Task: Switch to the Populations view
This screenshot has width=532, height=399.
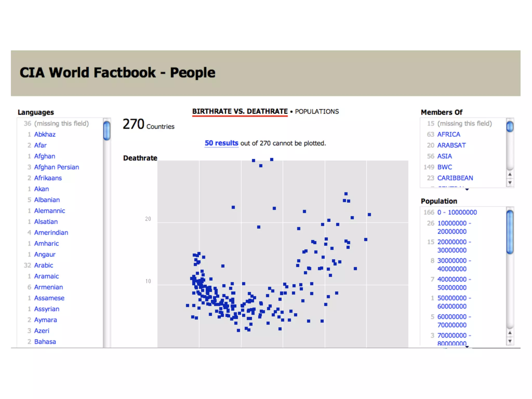Action: pyautogui.click(x=317, y=111)
